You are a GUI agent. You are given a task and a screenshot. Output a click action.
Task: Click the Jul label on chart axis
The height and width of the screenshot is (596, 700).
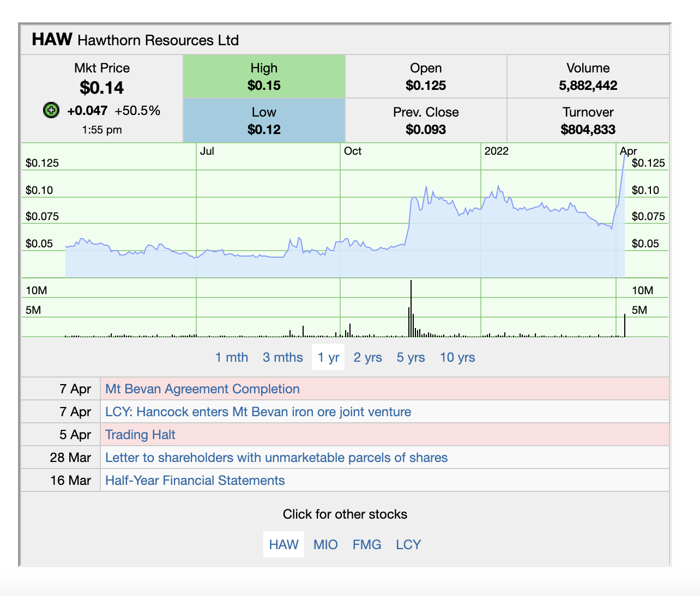coord(207,151)
